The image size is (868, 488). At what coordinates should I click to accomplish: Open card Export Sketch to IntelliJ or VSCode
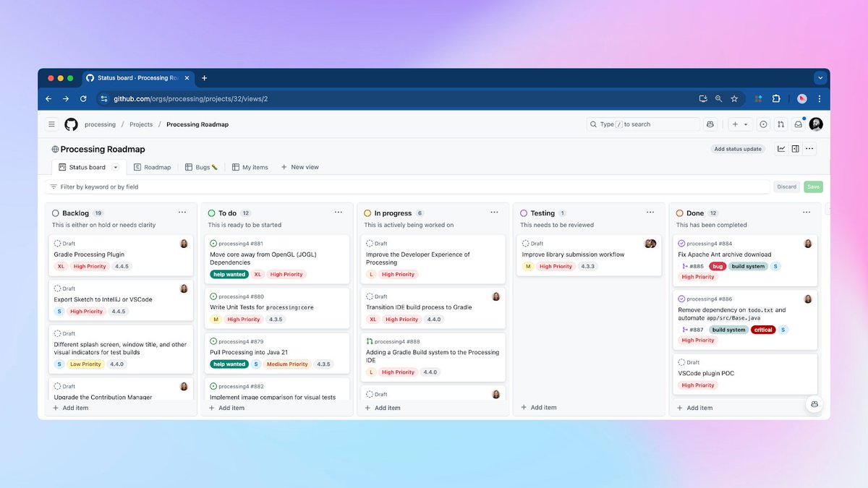click(x=103, y=299)
